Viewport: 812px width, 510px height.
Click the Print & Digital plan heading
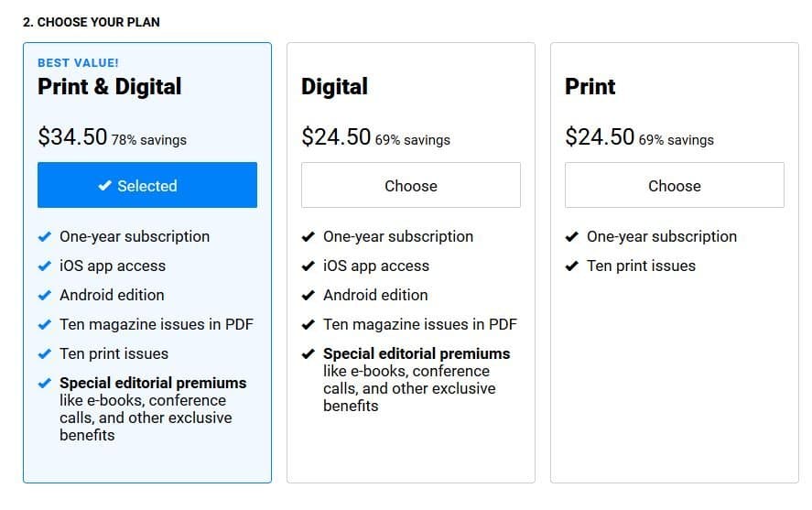pos(109,86)
